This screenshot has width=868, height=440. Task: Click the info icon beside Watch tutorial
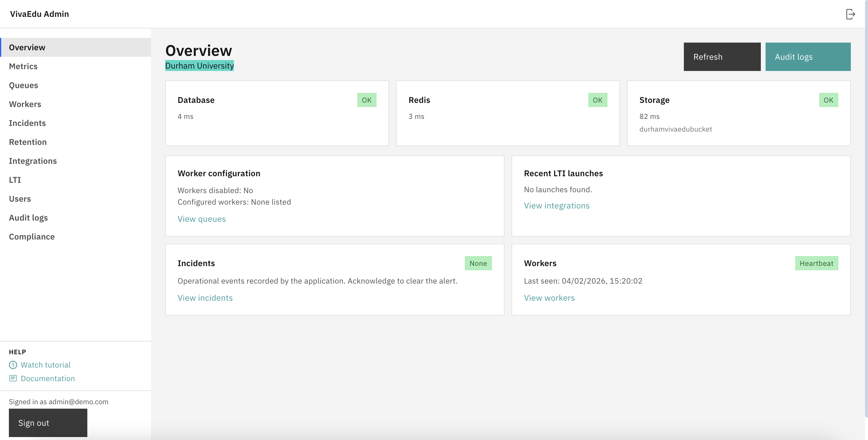(13, 365)
